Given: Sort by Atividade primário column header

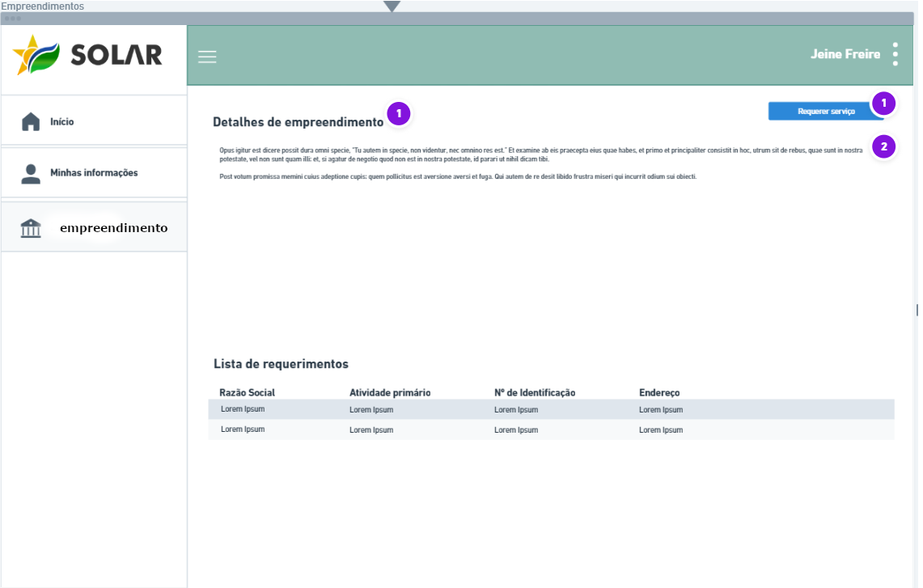Looking at the screenshot, I should tap(390, 392).
